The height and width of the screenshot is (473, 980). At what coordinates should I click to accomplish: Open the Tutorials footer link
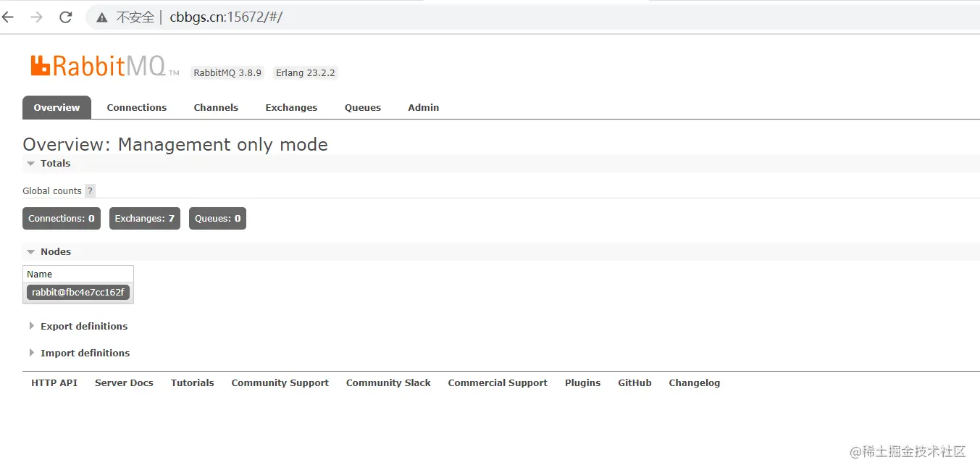click(x=193, y=383)
